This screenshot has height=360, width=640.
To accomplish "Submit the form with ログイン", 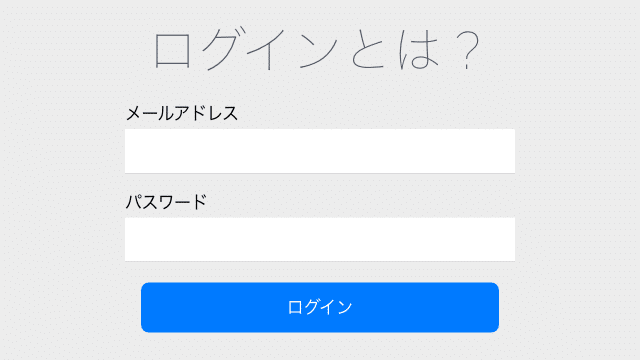I will tap(320, 307).
